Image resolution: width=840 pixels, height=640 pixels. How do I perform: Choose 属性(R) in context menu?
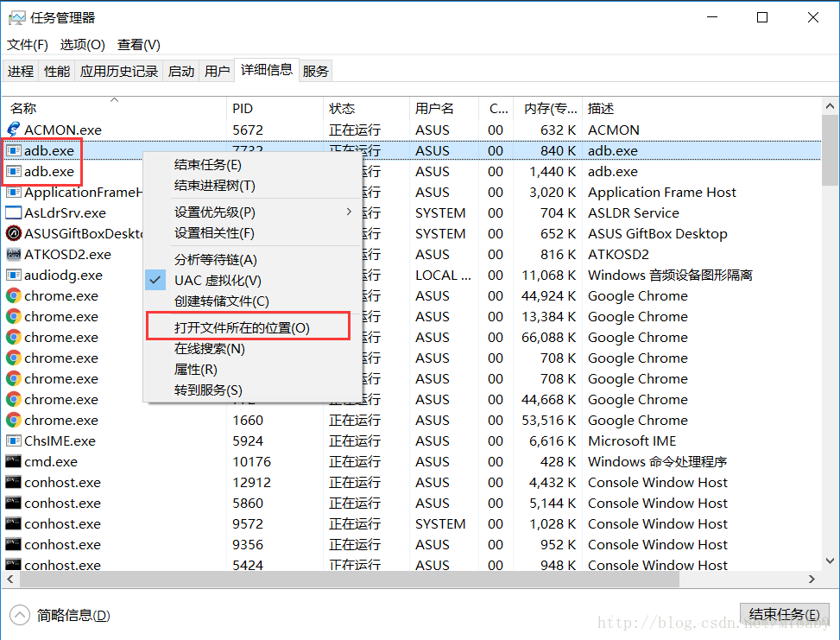(252, 370)
